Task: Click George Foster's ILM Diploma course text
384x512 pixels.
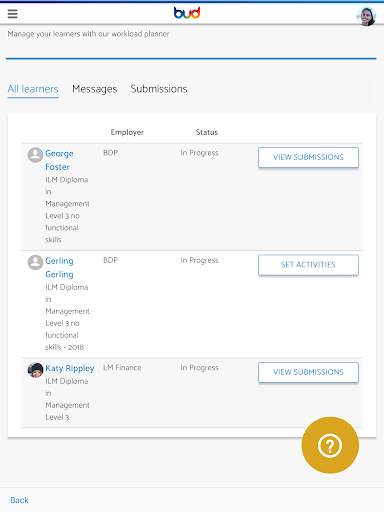Action: click(67, 210)
